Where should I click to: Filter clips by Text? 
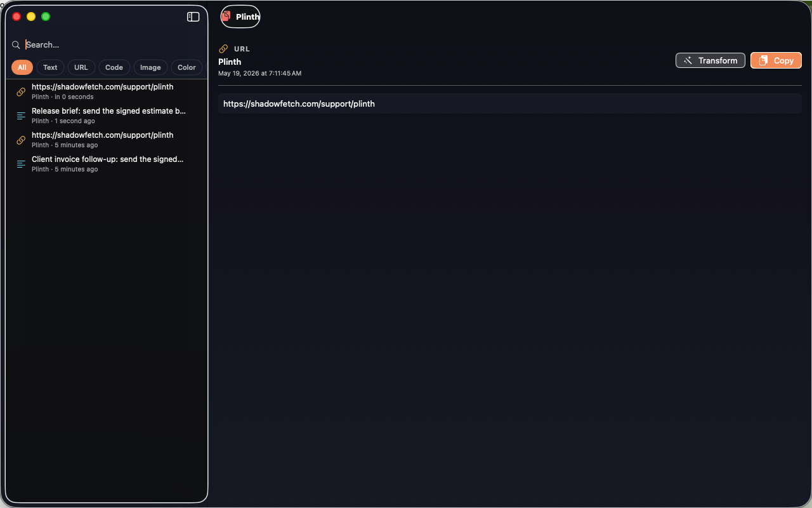50,67
